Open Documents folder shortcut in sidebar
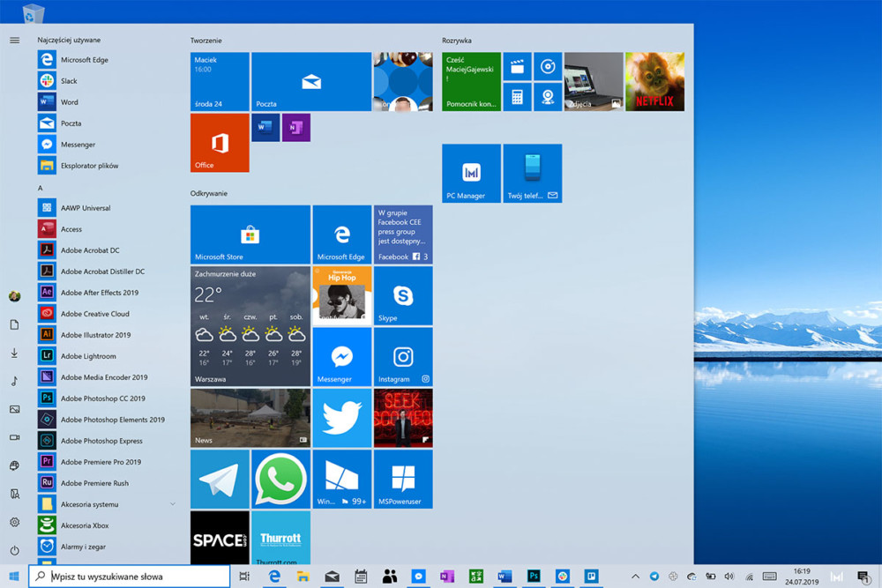 tap(15, 324)
